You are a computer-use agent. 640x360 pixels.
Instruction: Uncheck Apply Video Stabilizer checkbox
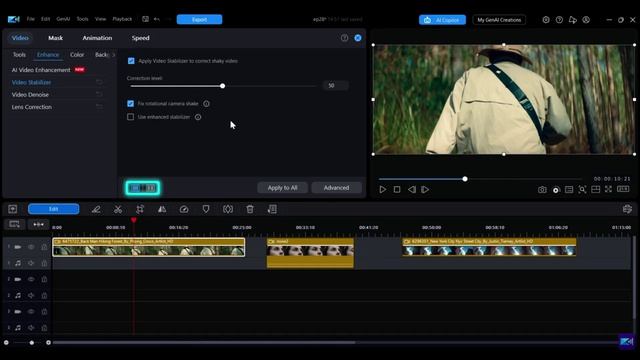[x=131, y=61]
